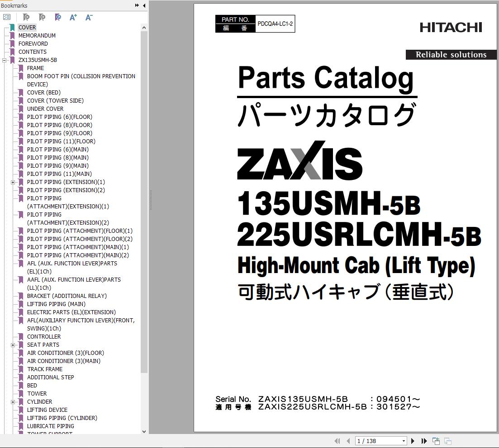Open the bookmark options checklist icon

[x=7, y=17]
